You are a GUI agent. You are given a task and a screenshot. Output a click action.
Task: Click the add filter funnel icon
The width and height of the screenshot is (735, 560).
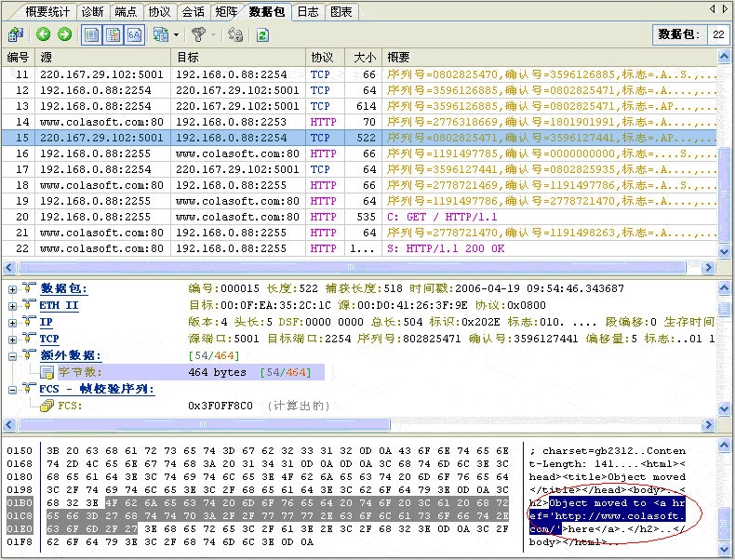(198, 34)
